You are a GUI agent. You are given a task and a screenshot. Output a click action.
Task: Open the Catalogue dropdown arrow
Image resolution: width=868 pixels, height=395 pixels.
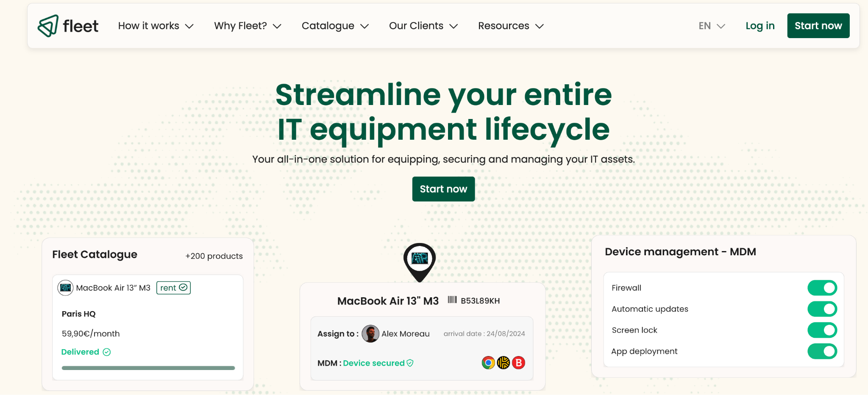click(x=364, y=26)
